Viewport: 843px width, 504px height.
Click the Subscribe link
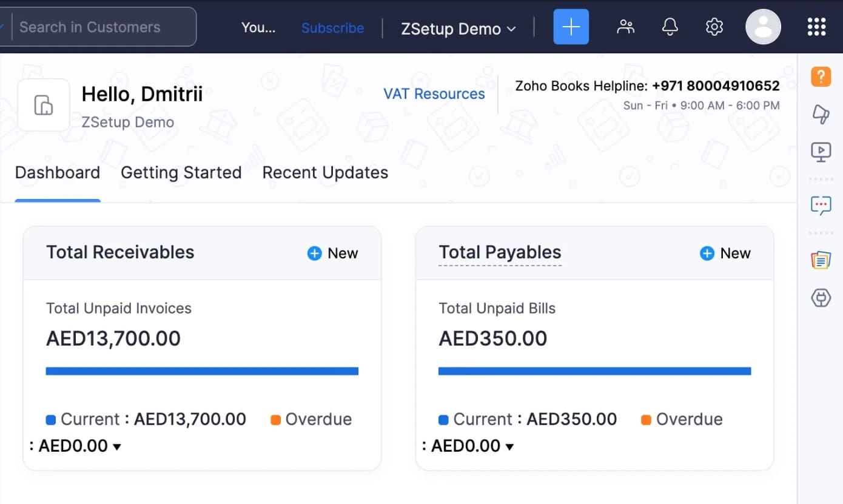click(333, 28)
